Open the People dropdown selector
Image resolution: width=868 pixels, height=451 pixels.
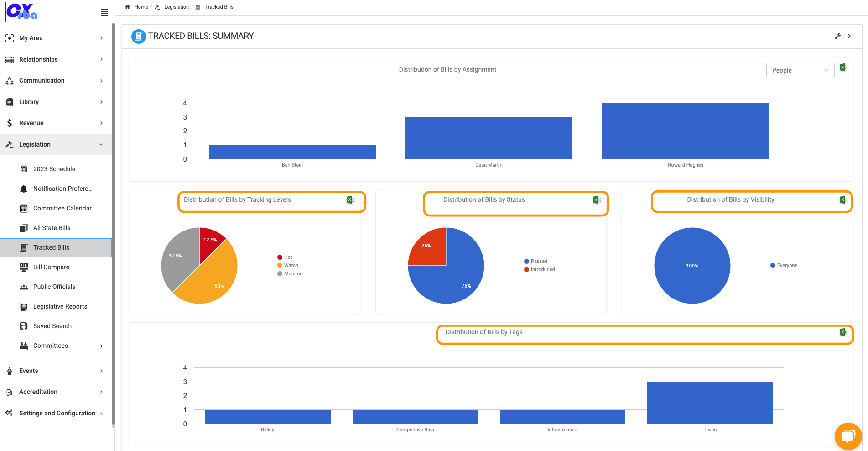point(800,70)
